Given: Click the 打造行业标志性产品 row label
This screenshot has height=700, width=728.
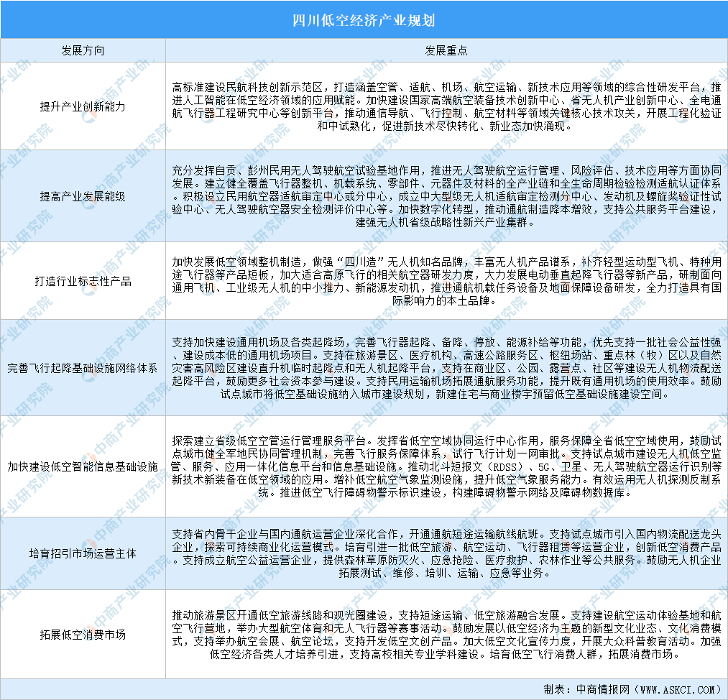Looking at the screenshot, I should tap(83, 281).
